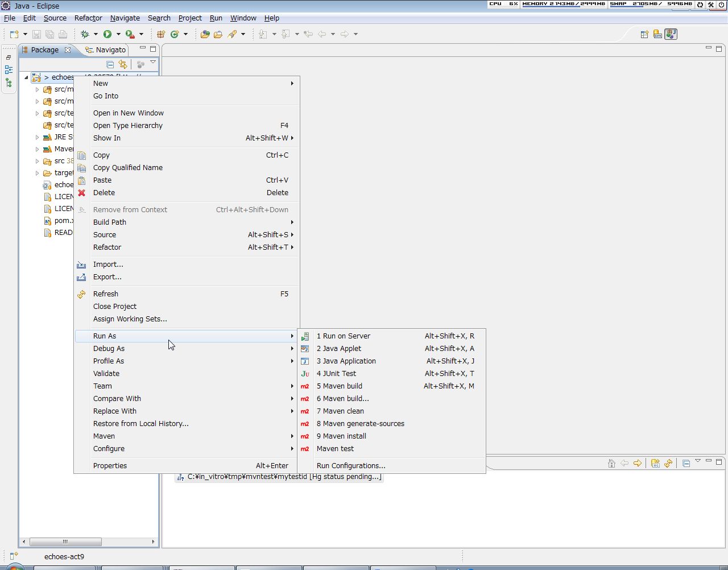This screenshot has width=728, height=570.
Task: Switch to the Navigator tab
Action: click(105, 50)
